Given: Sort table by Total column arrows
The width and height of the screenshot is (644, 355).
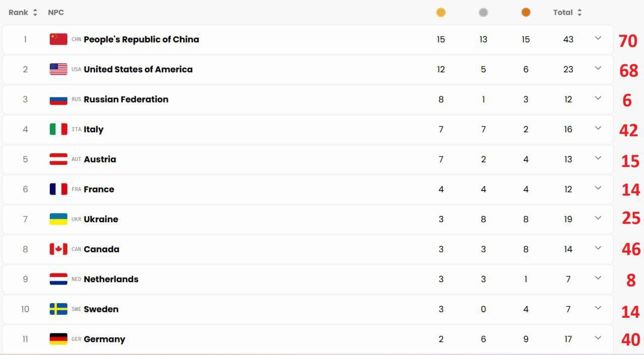Looking at the screenshot, I should (580, 13).
